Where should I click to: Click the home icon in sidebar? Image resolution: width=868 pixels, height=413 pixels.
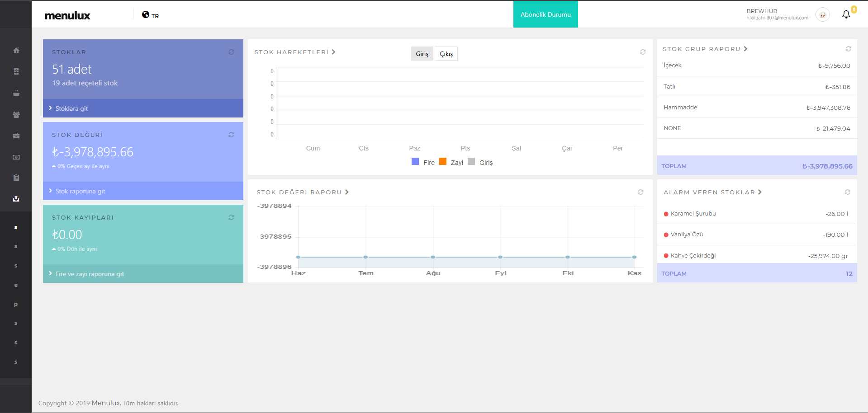click(x=16, y=50)
